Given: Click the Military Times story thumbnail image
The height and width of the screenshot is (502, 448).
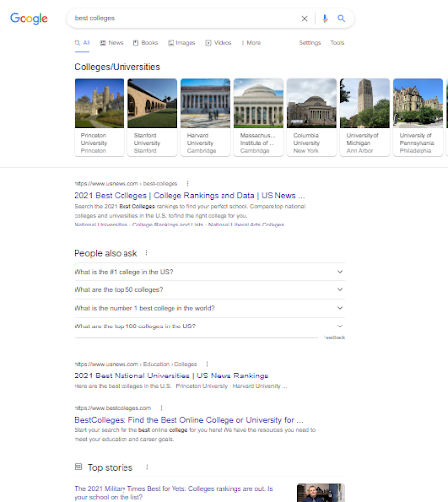Looking at the screenshot, I should [x=321, y=493].
